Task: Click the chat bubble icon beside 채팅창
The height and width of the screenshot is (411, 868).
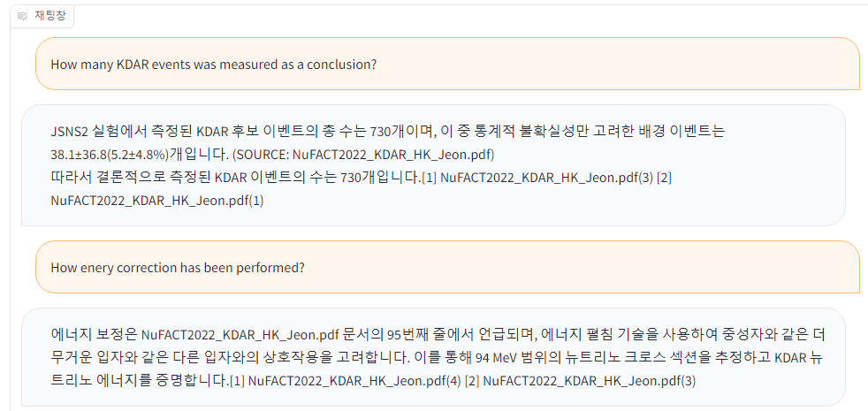Action: (x=22, y=16)
